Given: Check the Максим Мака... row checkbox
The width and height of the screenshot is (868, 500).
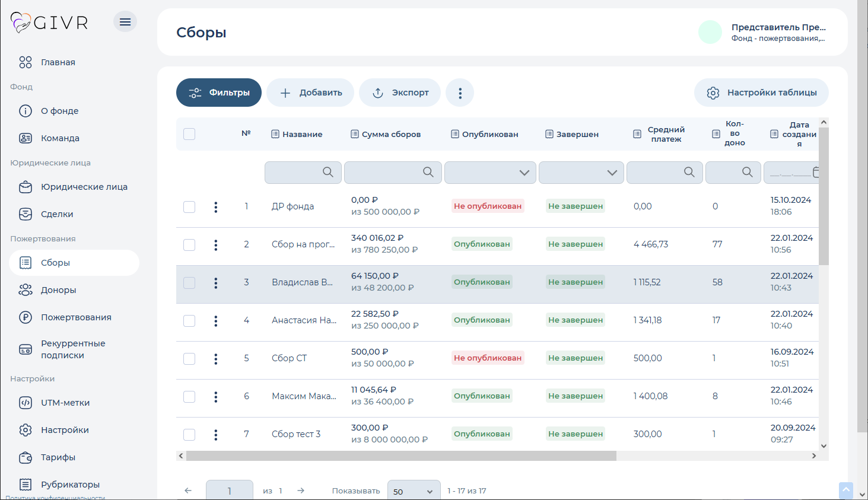Looking at the screenshot, I should coord(189,397).
